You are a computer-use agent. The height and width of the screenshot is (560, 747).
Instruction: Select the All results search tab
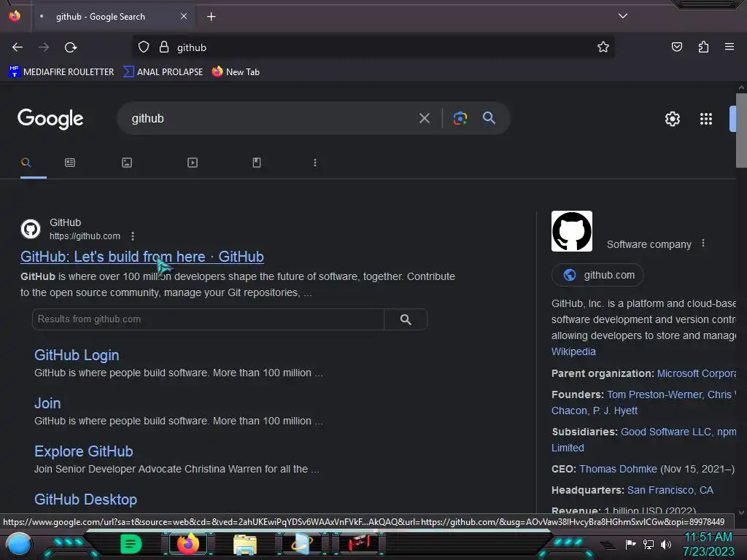(26, 163)
